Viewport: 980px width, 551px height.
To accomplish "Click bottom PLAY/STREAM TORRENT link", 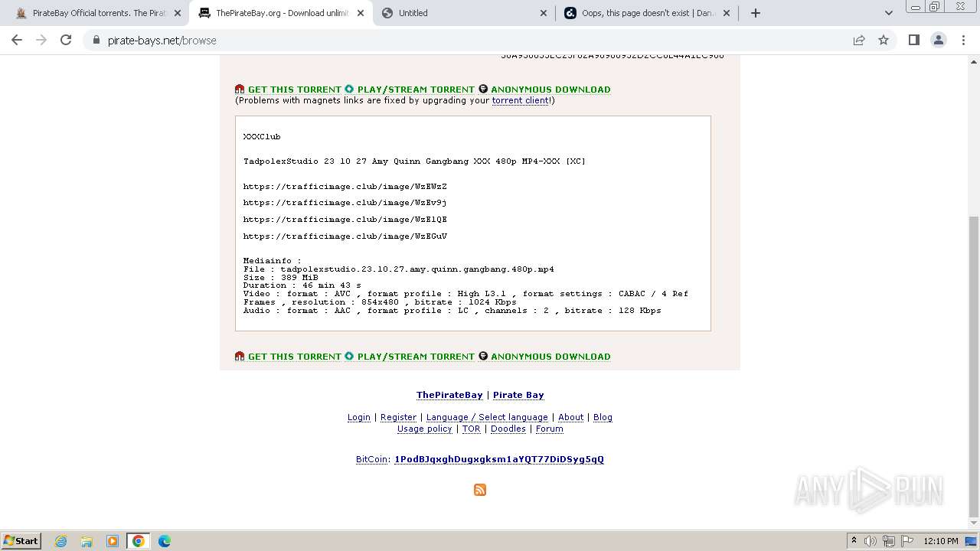I will 416,357.
